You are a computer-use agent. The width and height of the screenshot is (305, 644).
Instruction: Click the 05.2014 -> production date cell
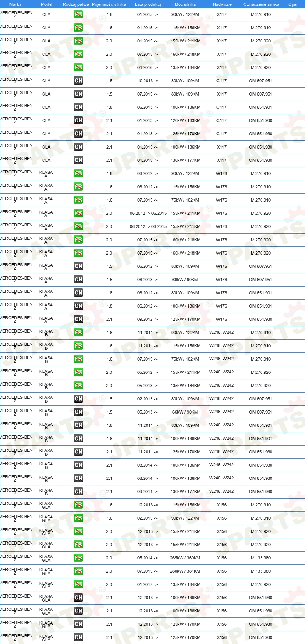(147, 558)
